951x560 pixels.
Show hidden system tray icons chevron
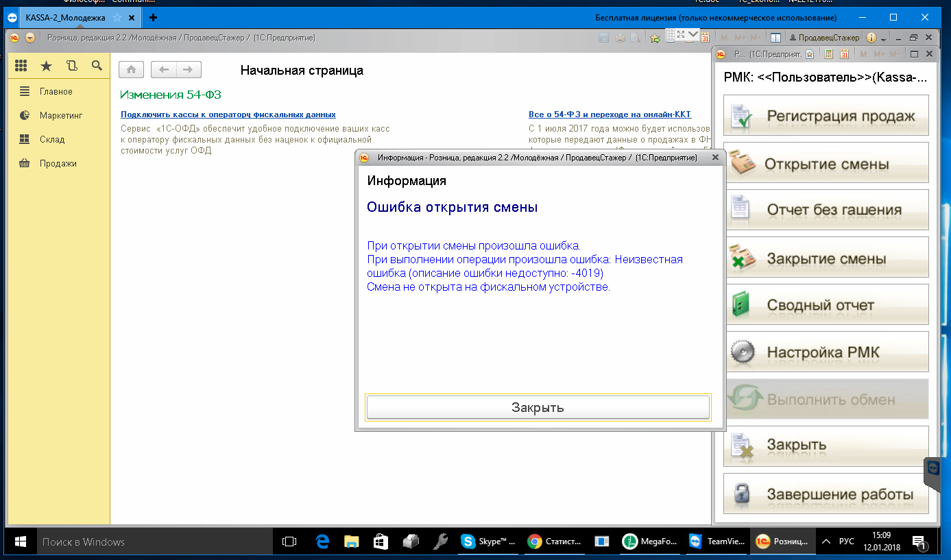tap(826, 541)
